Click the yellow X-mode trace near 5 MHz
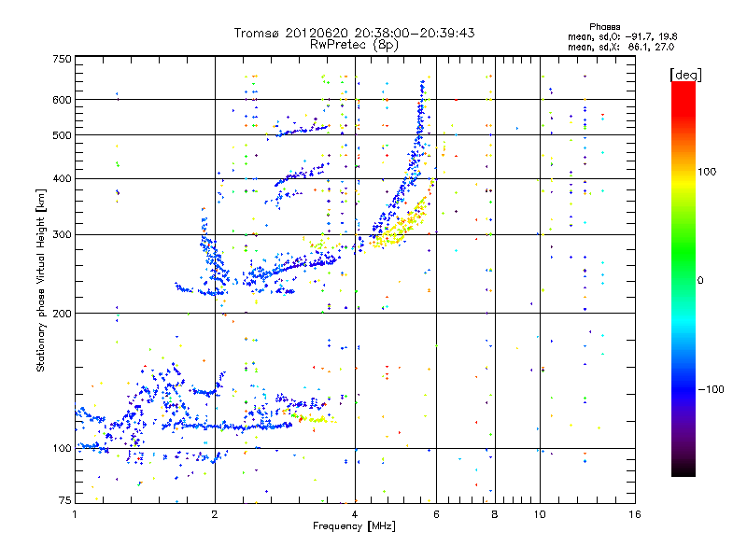747x560 pixels. (x=400, y=227)
